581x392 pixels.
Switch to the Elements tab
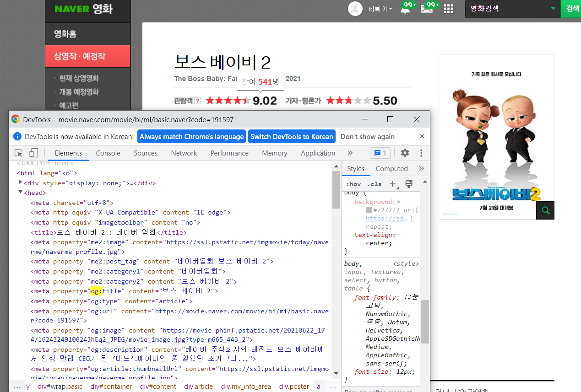click(69, 153)
